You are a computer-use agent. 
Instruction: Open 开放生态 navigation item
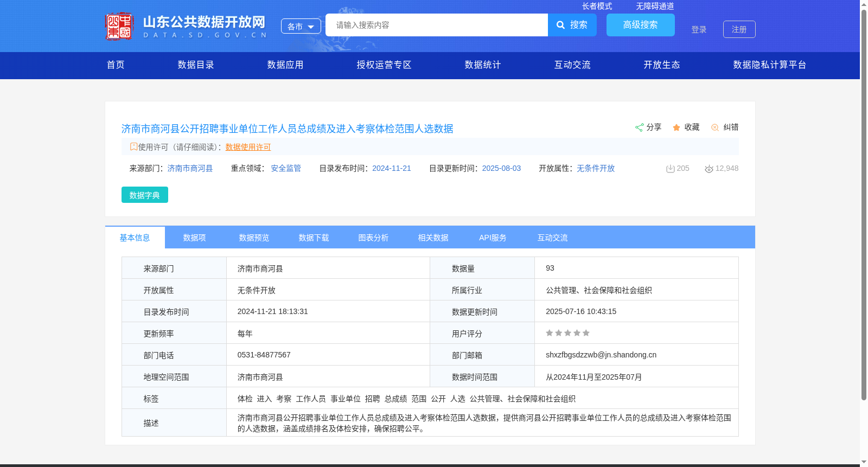(662, 65)
